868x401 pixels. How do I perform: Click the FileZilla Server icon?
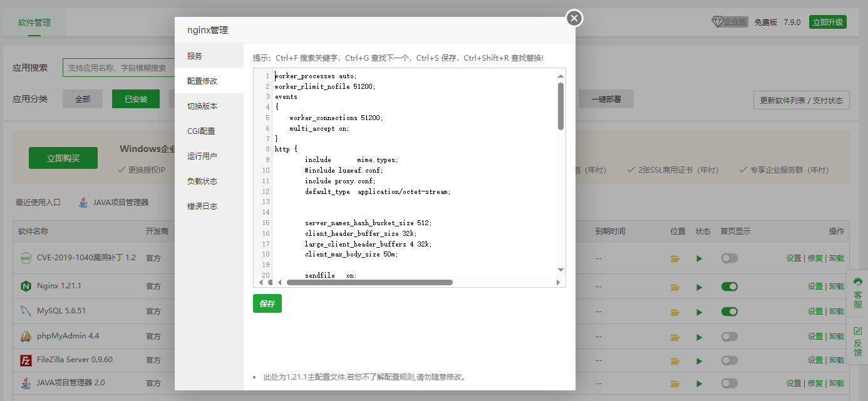pos(26,360)
